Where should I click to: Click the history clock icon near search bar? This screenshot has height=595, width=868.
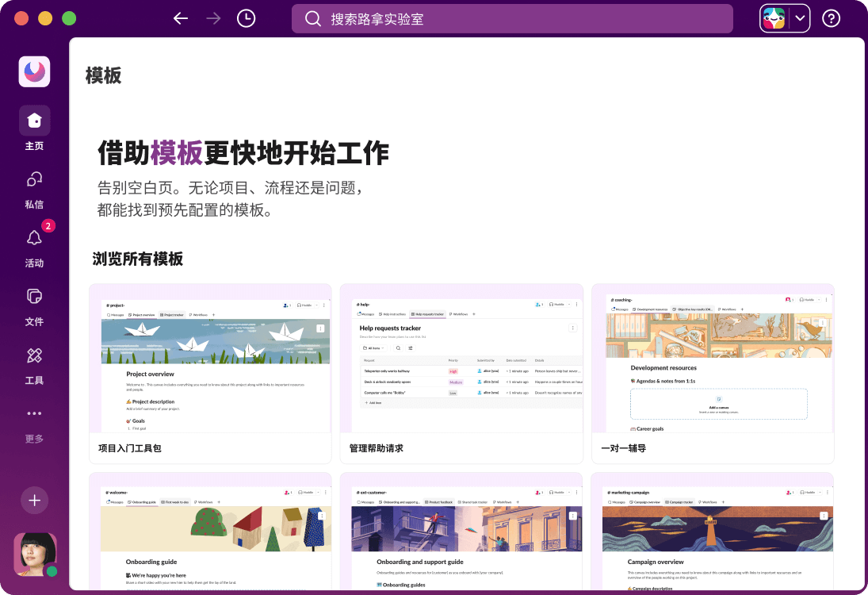click(x=246, y=17)
